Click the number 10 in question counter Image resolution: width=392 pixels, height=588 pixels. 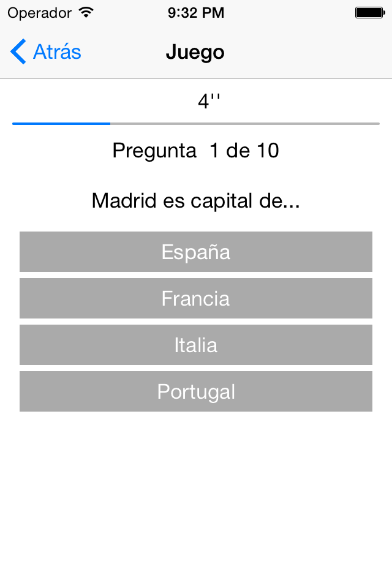(268, 151)
